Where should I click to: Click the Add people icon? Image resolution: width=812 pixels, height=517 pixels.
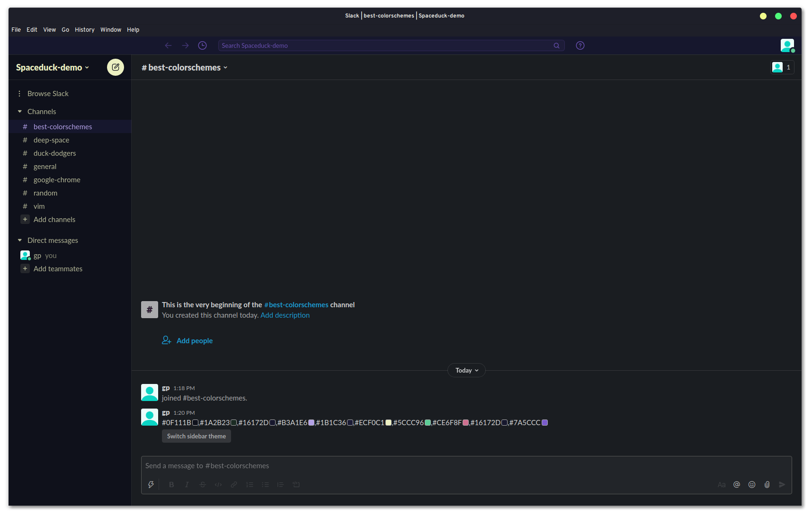166,340
